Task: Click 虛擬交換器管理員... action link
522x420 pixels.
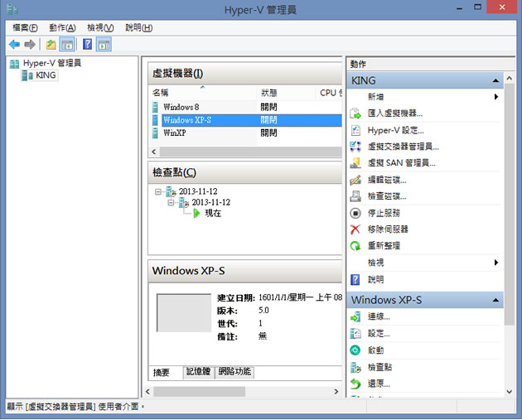Action: (x=404, y=147)
